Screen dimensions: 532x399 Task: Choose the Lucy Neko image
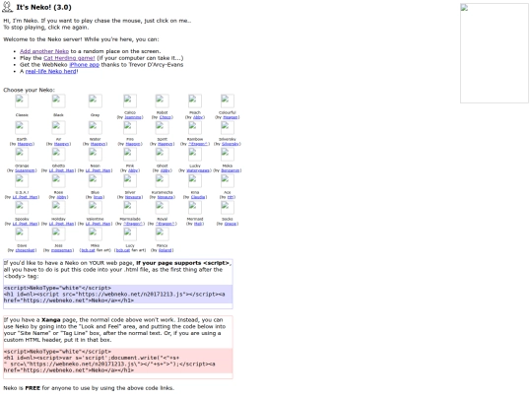click(130, 234)
